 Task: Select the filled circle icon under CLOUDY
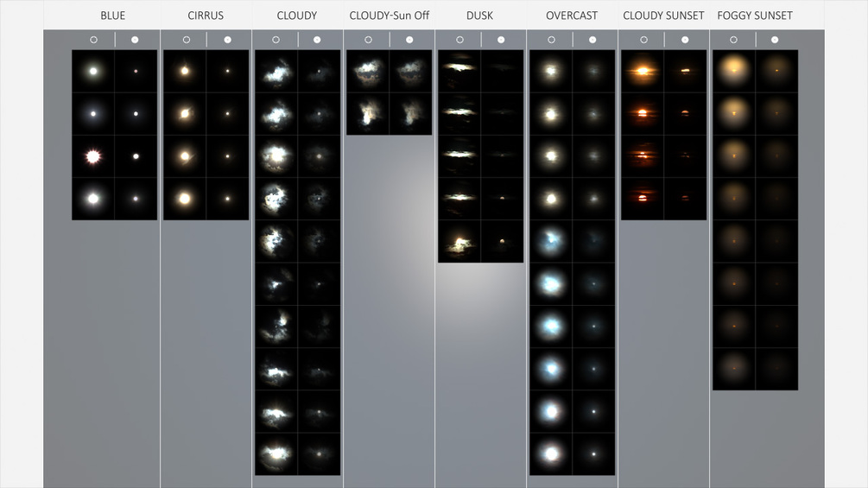point(317,40)
